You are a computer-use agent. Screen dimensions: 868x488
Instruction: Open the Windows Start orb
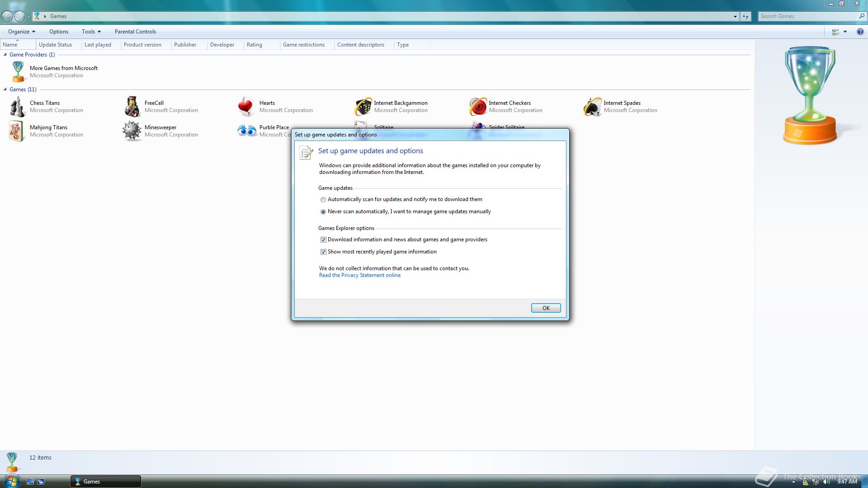[11, 481]
